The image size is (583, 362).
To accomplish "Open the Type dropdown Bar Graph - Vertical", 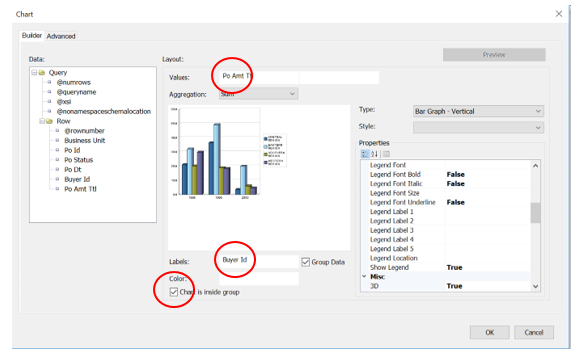I will (x=479, y=111).
